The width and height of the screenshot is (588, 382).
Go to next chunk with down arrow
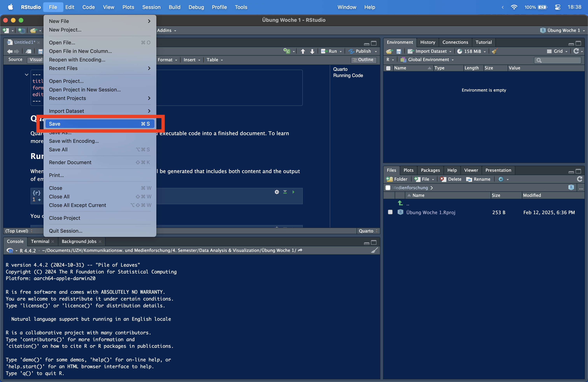[x=312, y=51]
